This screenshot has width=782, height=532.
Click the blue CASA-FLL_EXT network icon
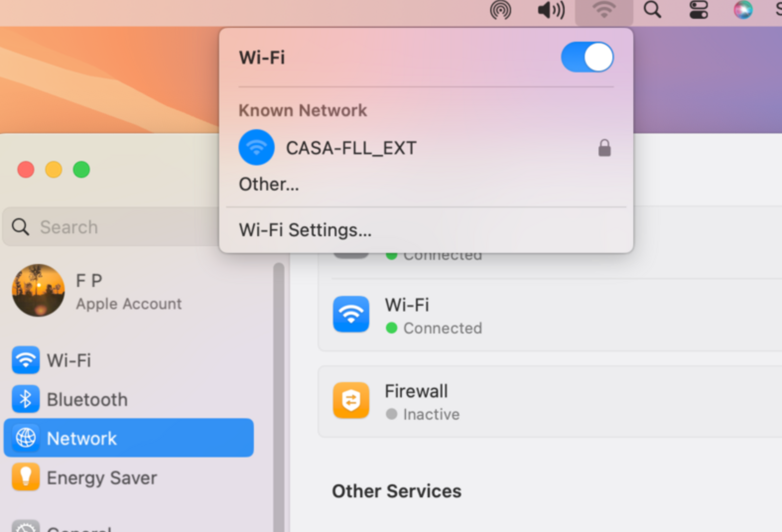(x=257, y=147)
